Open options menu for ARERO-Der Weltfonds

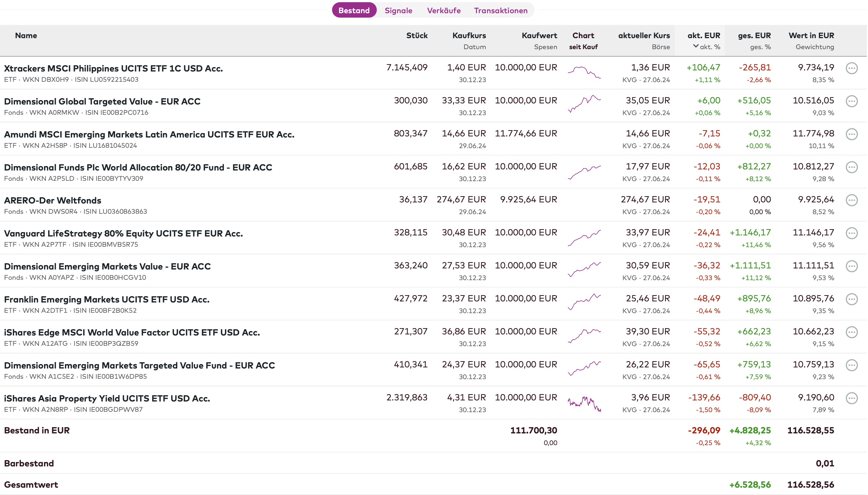pyautogui.click(x=851, y=200)
